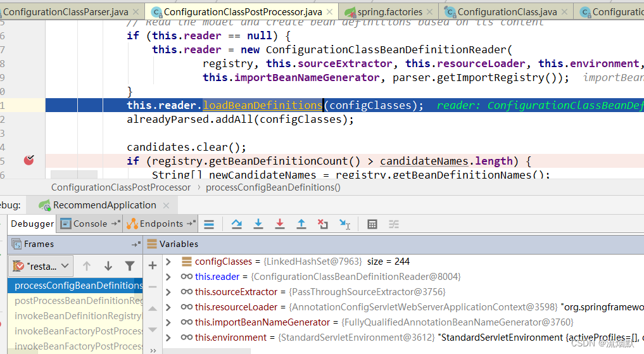Close the spring.factories tab

coord(429,12)
